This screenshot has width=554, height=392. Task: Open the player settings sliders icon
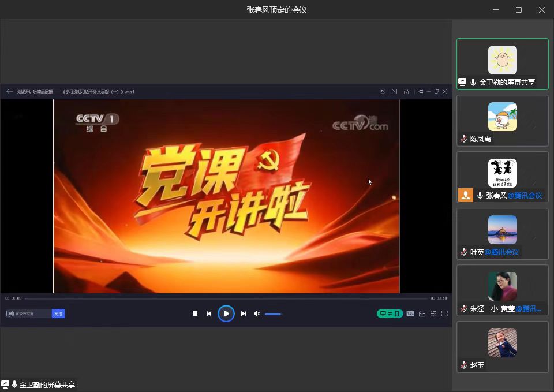click(x=433, y=313)
